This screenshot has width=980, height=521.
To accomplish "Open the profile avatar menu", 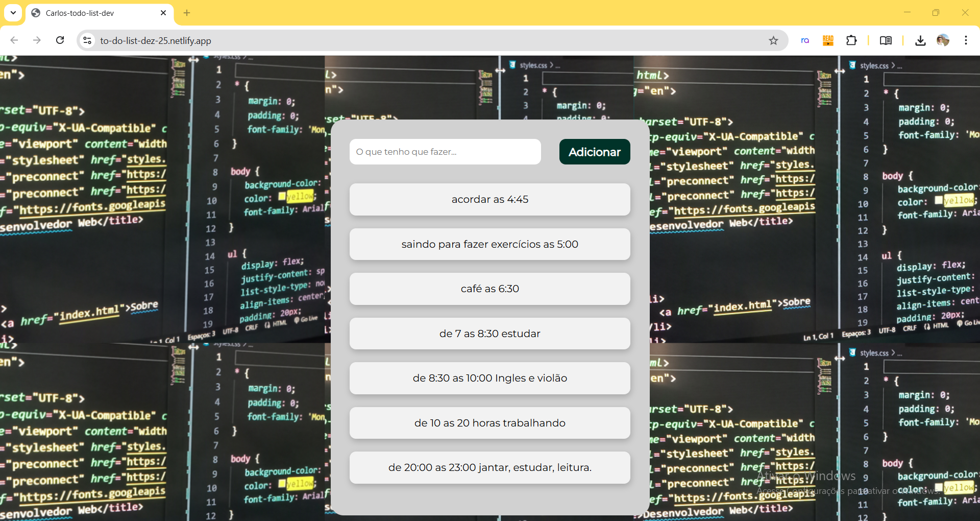I will point(943,40).
